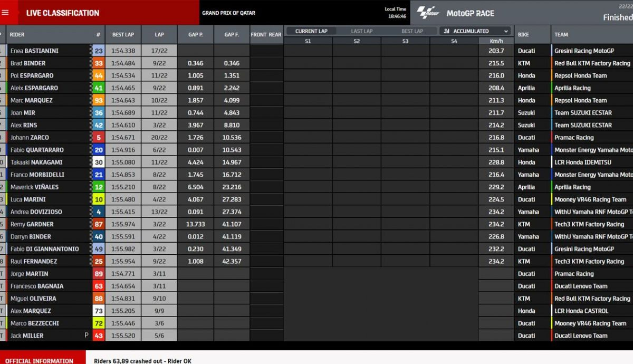Expand the ACCUMULATED dropdown
Image resolution: width=633 pixels, height=364 pixels.
click(475, 31)
